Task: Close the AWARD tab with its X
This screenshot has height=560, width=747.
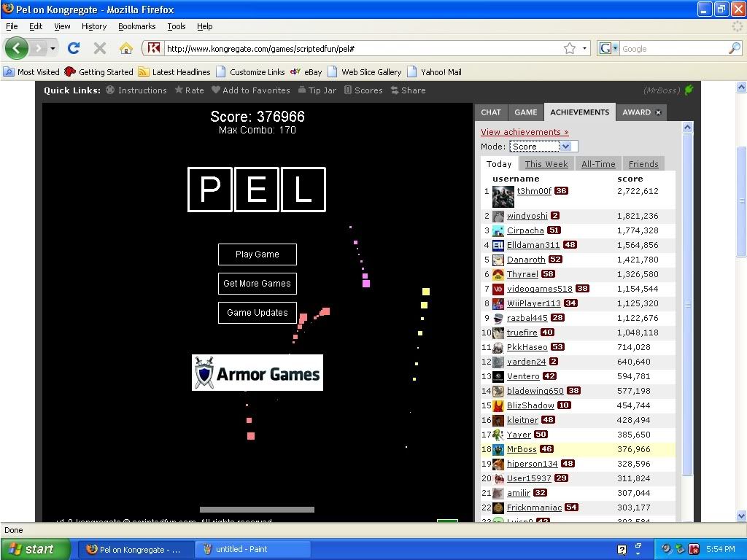Action: coord(659,112)
